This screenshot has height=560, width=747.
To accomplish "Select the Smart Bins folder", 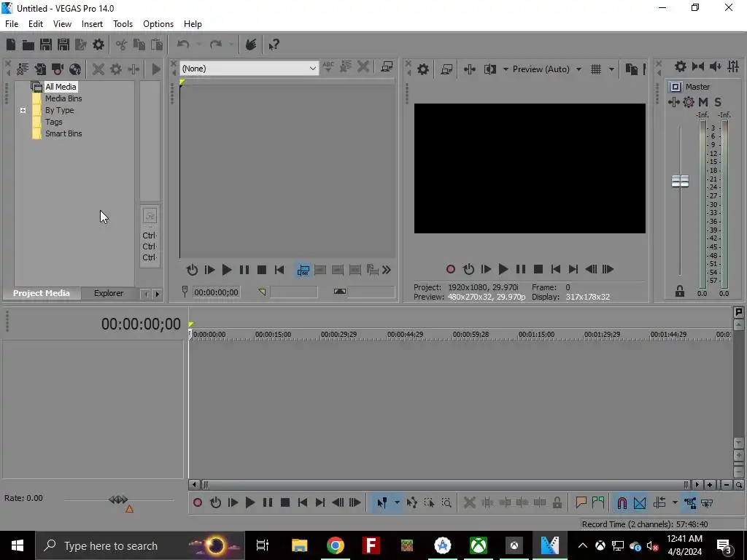I will 63,134.
